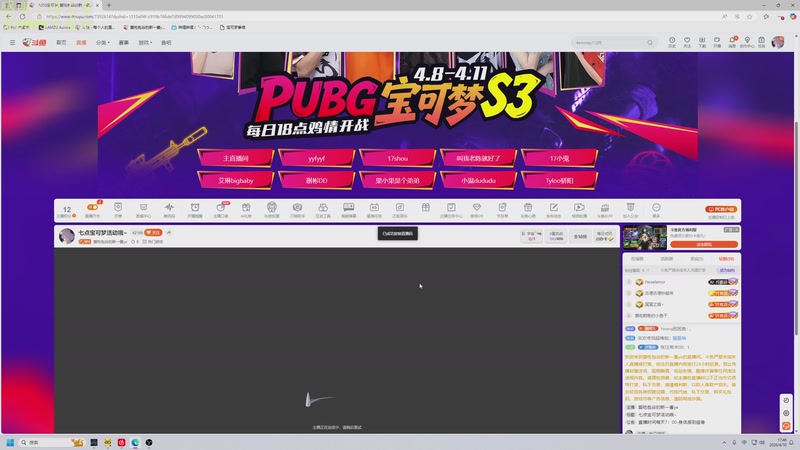The height and width of the screenshot is (450, 800).
Task: Click the orange PC client button
Action: (x=721, y=209)
